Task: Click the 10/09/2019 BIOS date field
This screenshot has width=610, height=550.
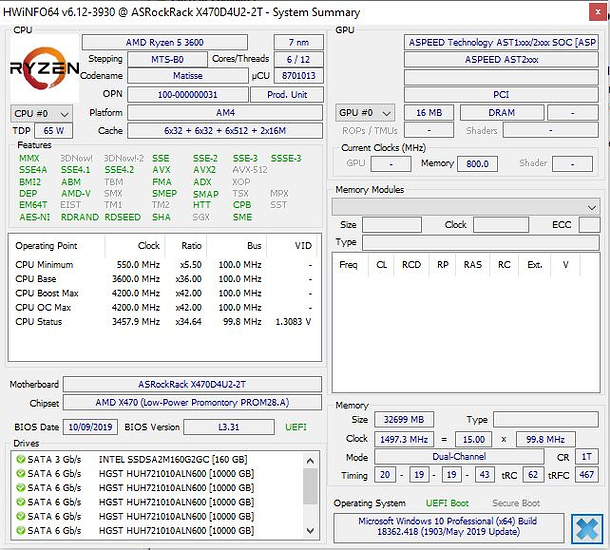Action: pyautogui.click(x=90, y=427)
